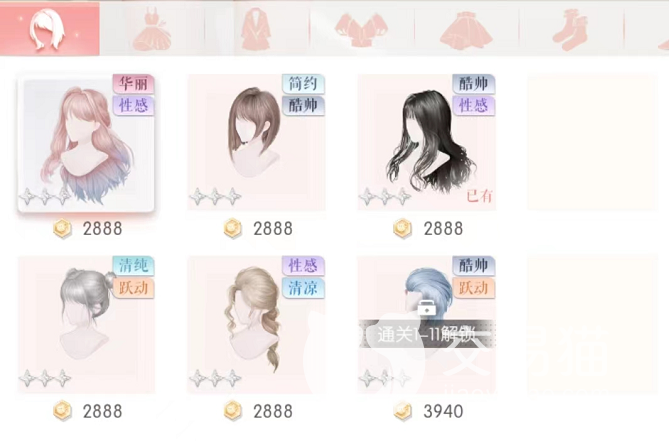Open the dress category tab
Screen dimensions: 669x446
(151, 29)
